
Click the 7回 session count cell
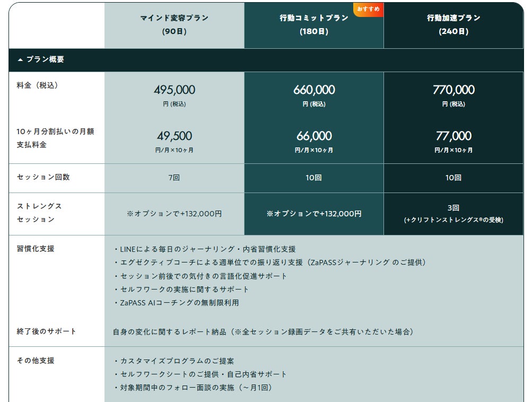point(174,178)
